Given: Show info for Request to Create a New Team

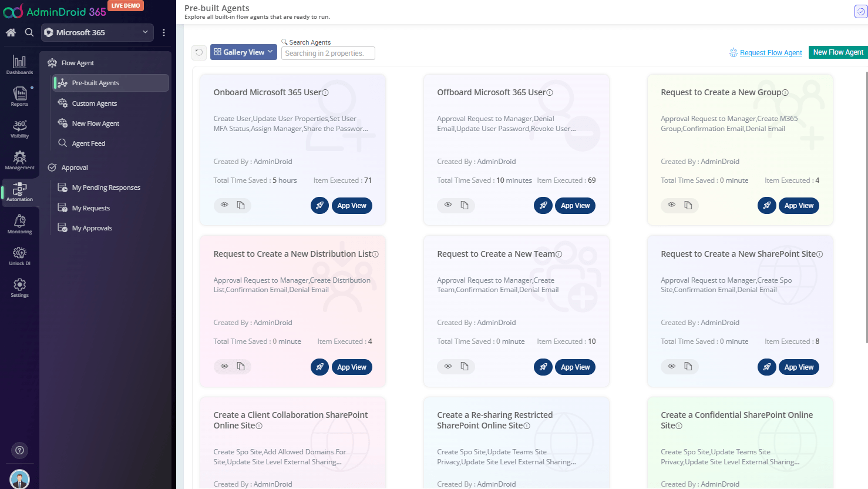Looking at the screenshot, I should (559, 254).
